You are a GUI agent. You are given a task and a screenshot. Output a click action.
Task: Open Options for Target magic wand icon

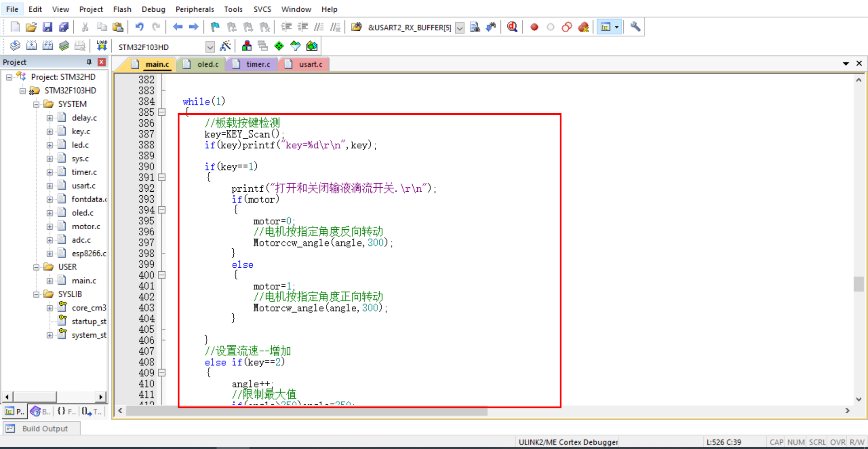coord(225,46)
